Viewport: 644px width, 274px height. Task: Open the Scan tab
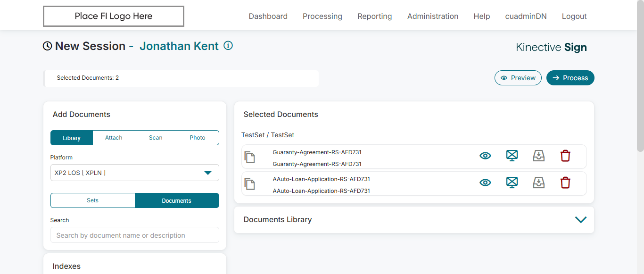point(156,138)
